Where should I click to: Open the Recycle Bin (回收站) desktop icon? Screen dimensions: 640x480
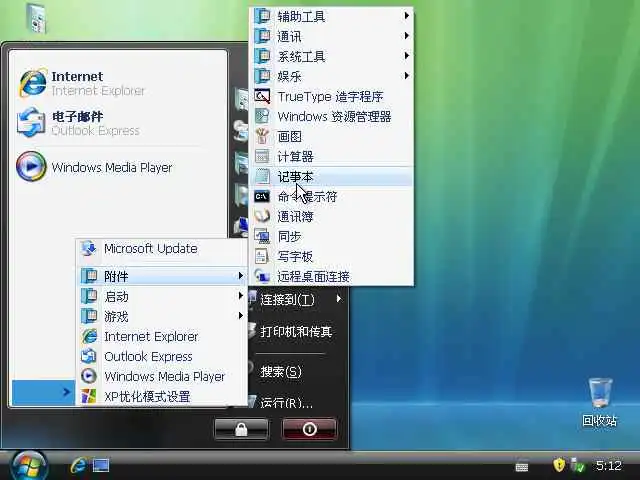point(600,402)
